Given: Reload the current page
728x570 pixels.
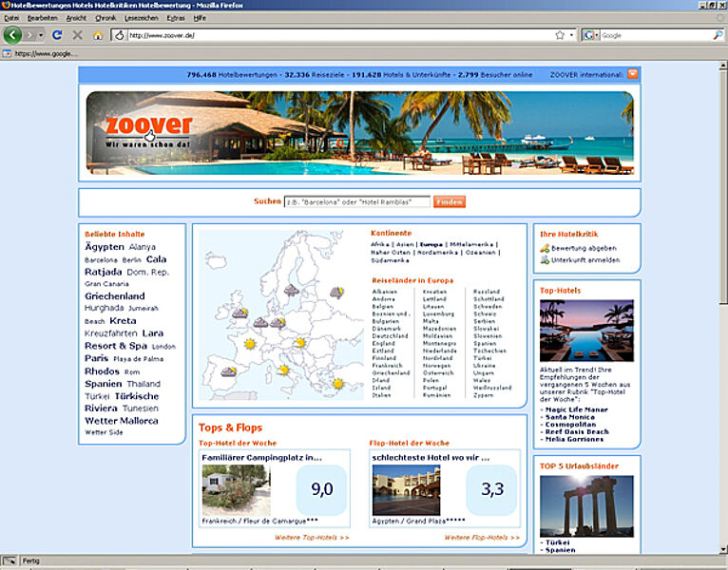Looking at the screenshot, I should click(57, 35).
